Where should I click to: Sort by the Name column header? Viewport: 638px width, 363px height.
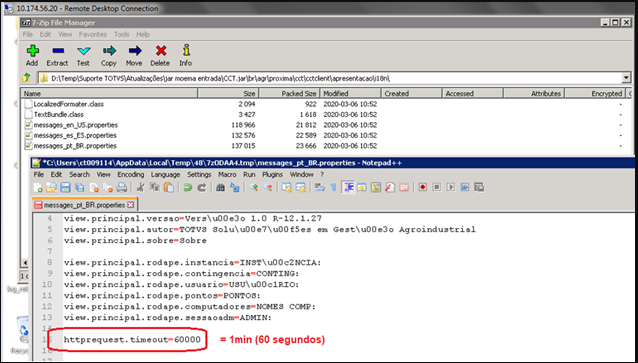(x=109, y=94)
